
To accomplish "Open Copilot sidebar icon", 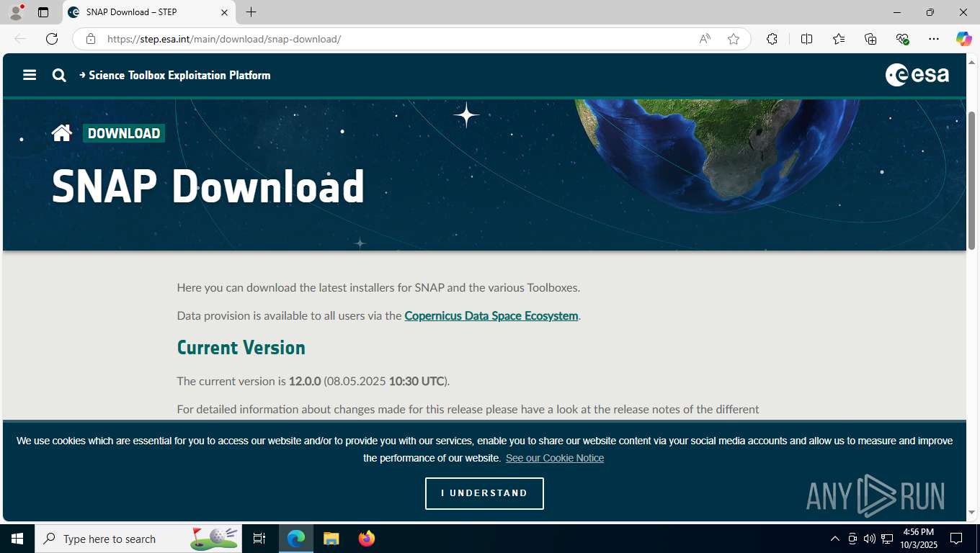I will (964, 39).
